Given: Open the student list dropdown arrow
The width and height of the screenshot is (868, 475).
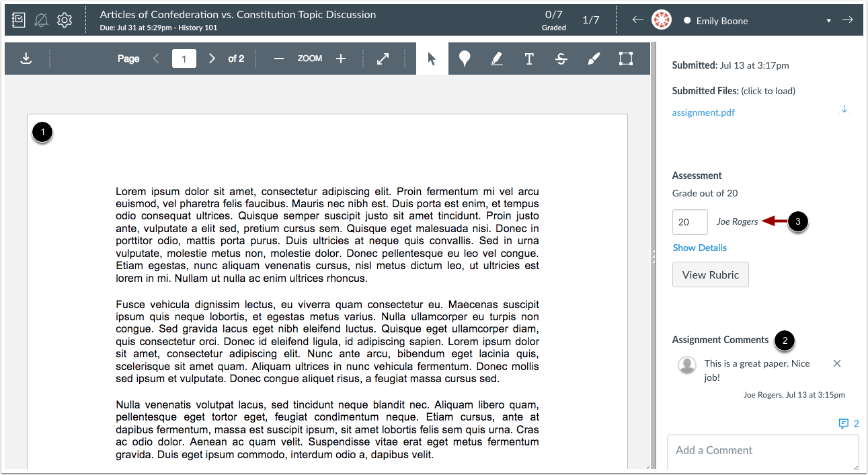Looking at the screenshot, I should (x=829, y=21).
